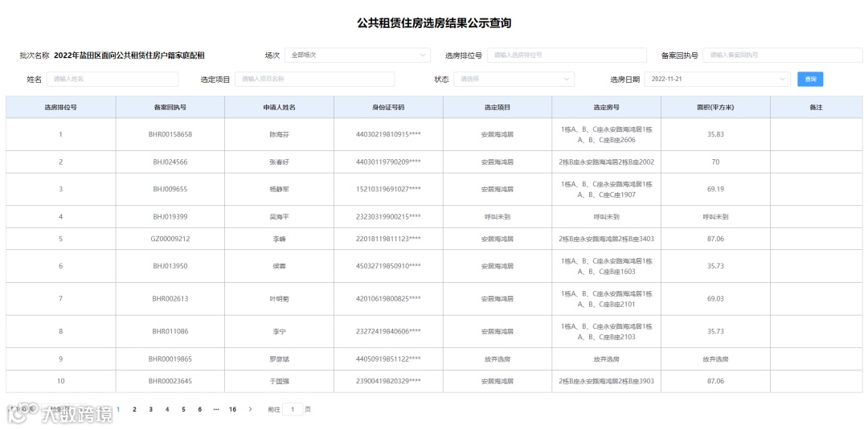Open the 状态 select dropdown
868x430 pixels.
coord(514,79)
